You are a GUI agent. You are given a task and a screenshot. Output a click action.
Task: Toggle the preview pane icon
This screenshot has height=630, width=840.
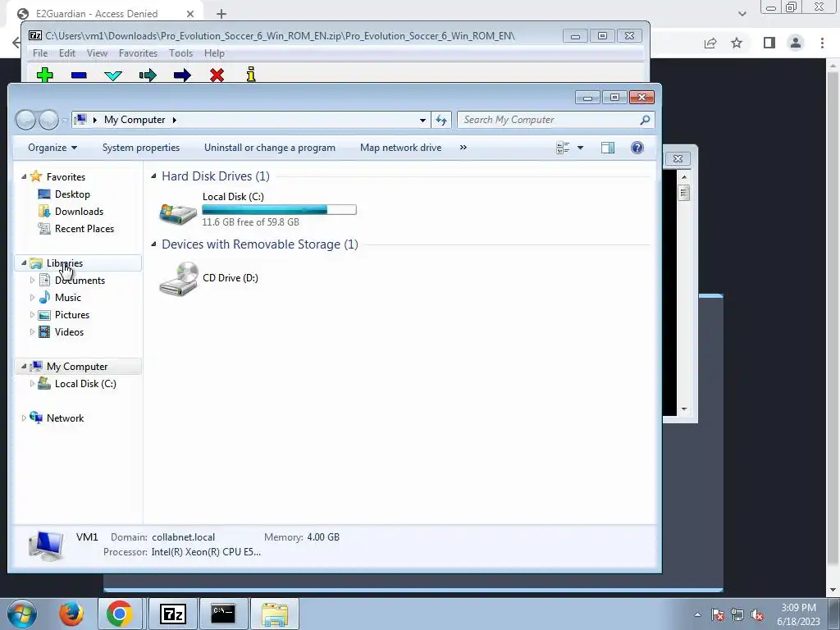(608, 148)
